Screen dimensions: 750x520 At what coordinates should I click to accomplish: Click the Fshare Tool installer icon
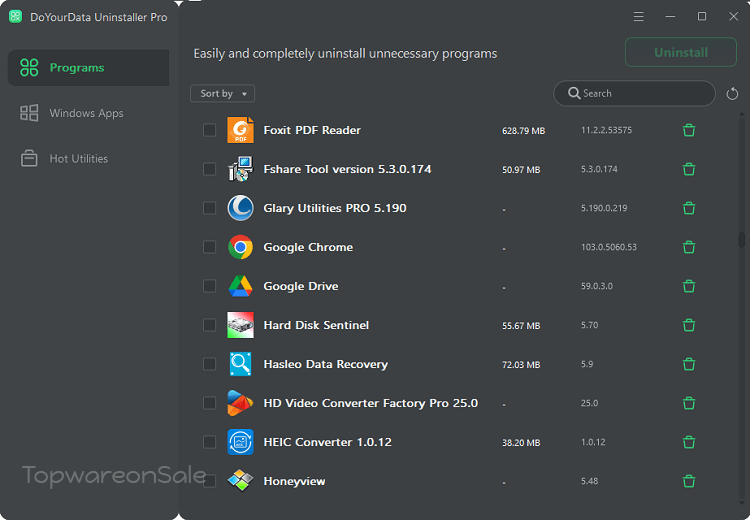click(x=240, y=169)
